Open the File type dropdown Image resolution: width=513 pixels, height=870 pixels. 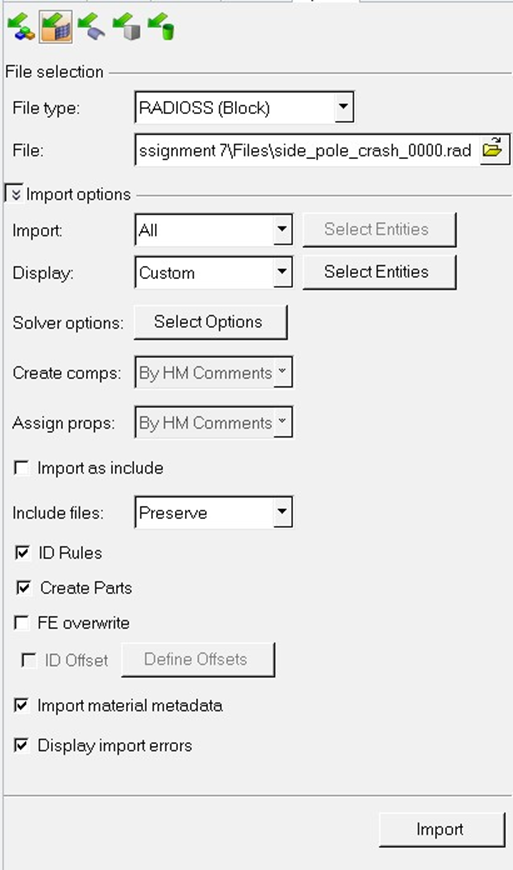(344, 107)
